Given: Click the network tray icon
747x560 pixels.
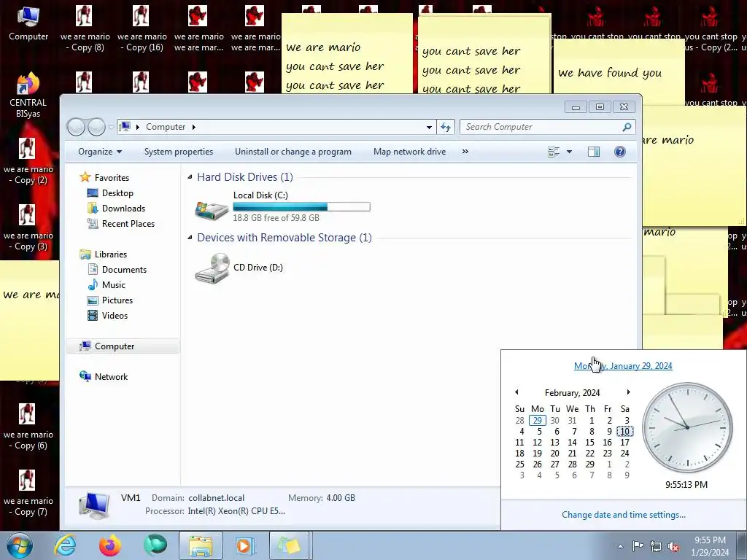Looking at the screenshot, I should pos(656,545).
